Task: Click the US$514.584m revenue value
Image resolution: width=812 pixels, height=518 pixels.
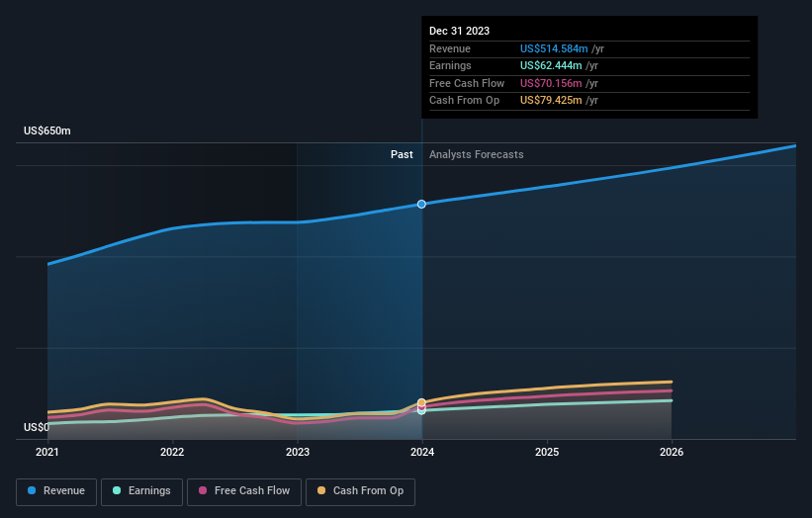Action: click(554, 48)
